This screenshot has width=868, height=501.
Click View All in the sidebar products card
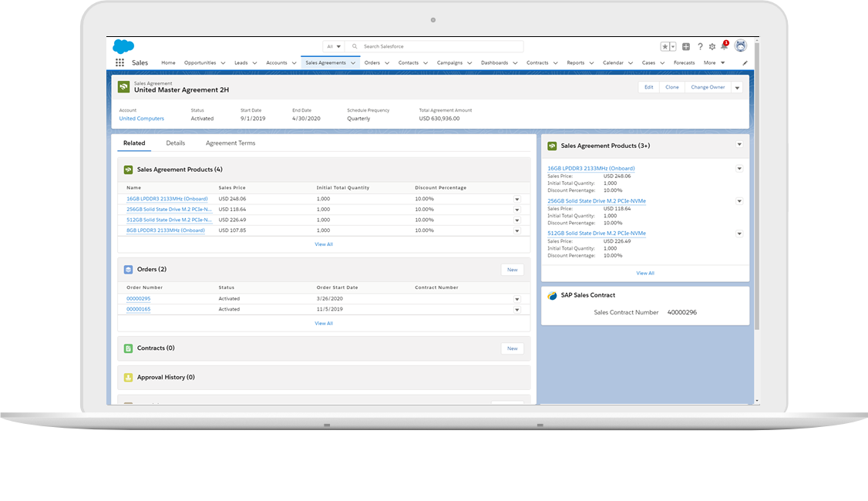pyautogui.click(x=645, y=273)
